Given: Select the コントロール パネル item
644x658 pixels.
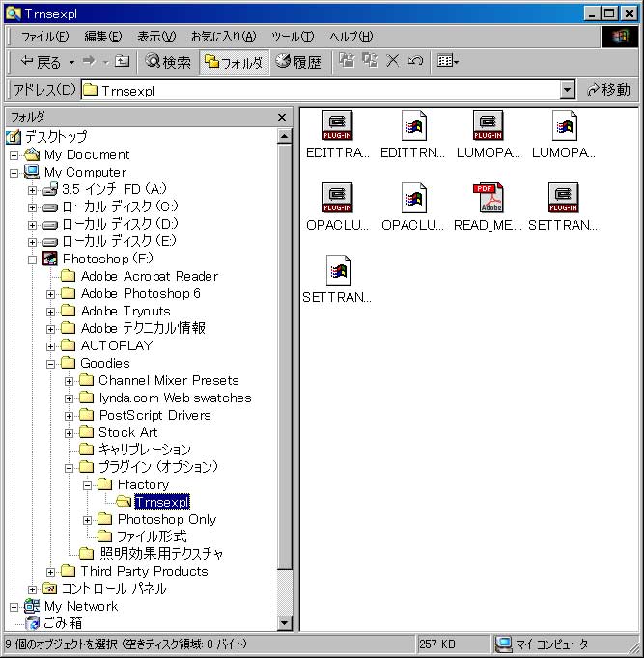Looking at the screenshot, I should click(114, 589).
